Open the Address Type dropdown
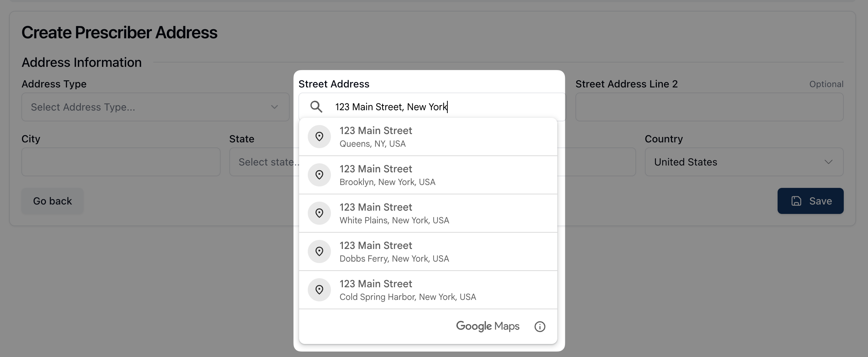This screenshot has height=357, width=868. tap(155, 107)
